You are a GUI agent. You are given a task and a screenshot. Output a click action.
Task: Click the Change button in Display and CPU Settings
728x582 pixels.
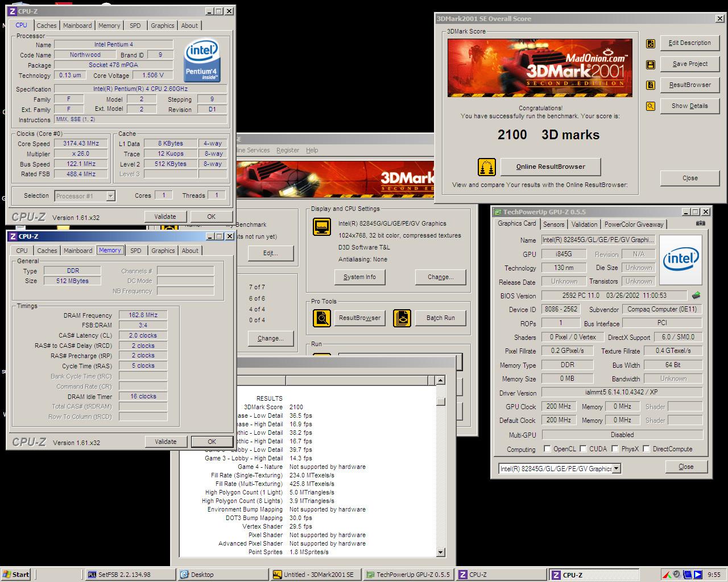(x=440, y=277)
